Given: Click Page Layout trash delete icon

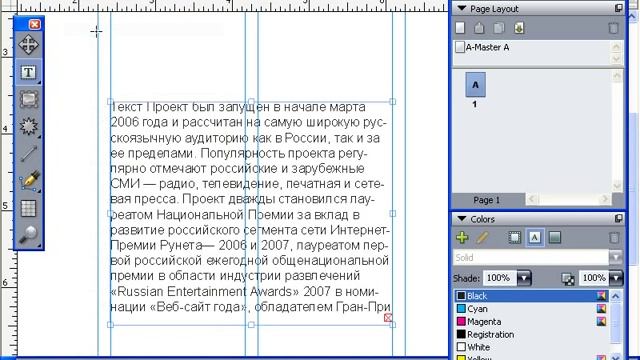Looking at the screenshot, I should tap(613, 28).
